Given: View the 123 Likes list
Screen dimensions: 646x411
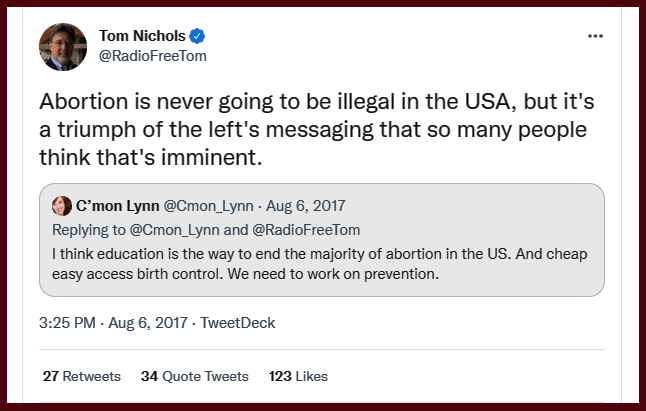Looking at the screenshot, I should coord(298,376).
